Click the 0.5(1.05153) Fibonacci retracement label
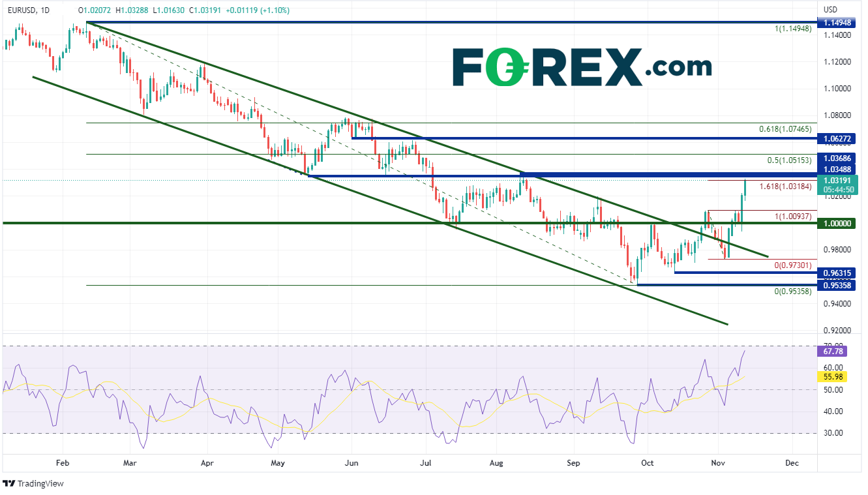This screenshot has width=868, height=495. coord(788,161)
